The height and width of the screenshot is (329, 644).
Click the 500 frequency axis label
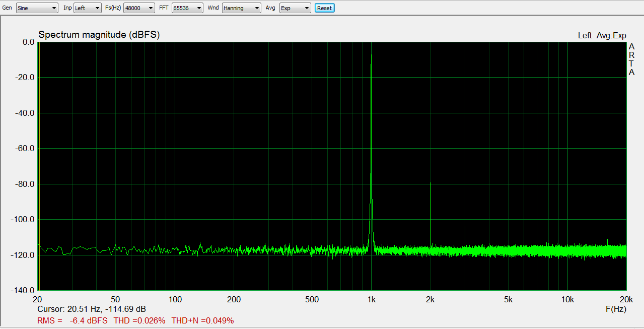tap(312, 299)
